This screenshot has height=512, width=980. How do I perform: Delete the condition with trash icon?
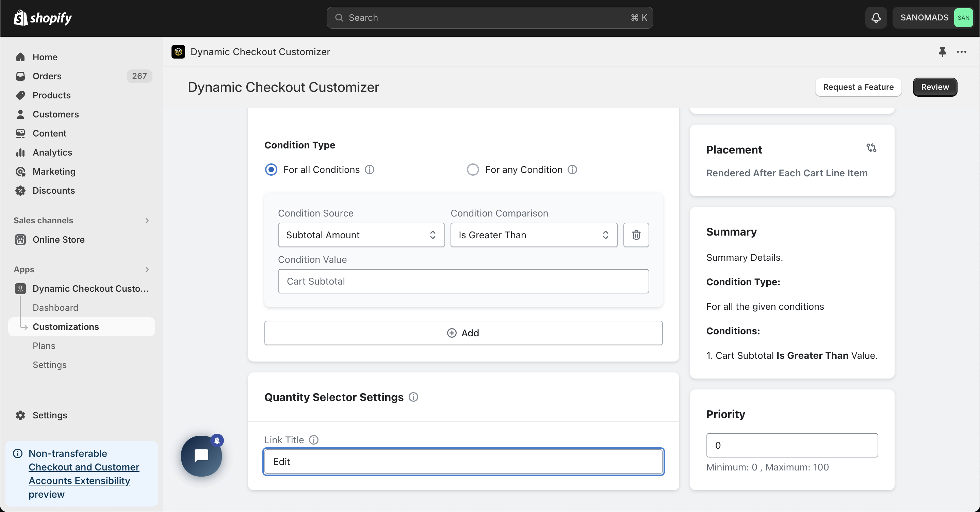click(x=636, y=235)
